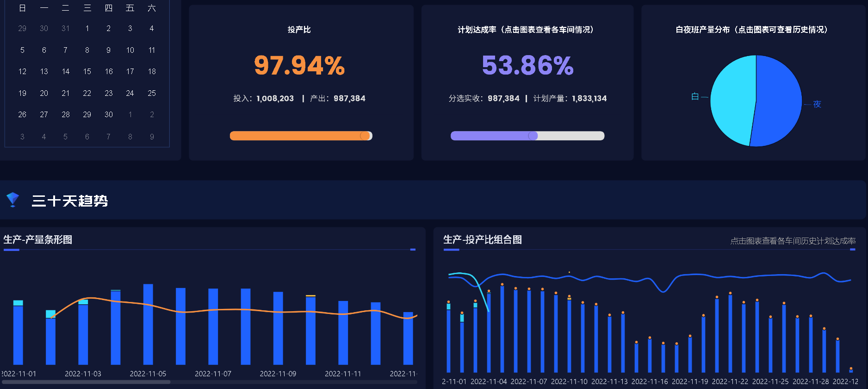This screenshot has width=868, height=389.
Task: Click the 2022-11-22 axis label in 投产比组合图
Action: [x=730, y=382]
